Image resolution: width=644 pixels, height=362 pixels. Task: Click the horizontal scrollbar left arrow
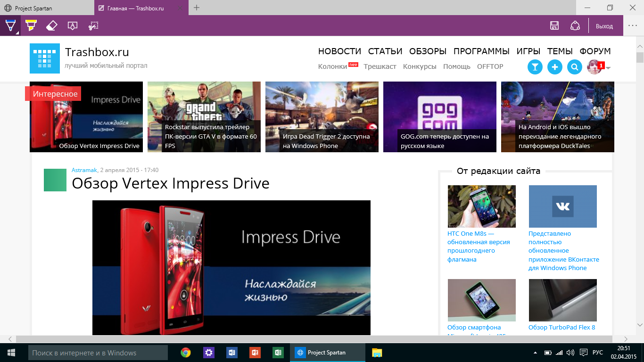coord(11,339)
